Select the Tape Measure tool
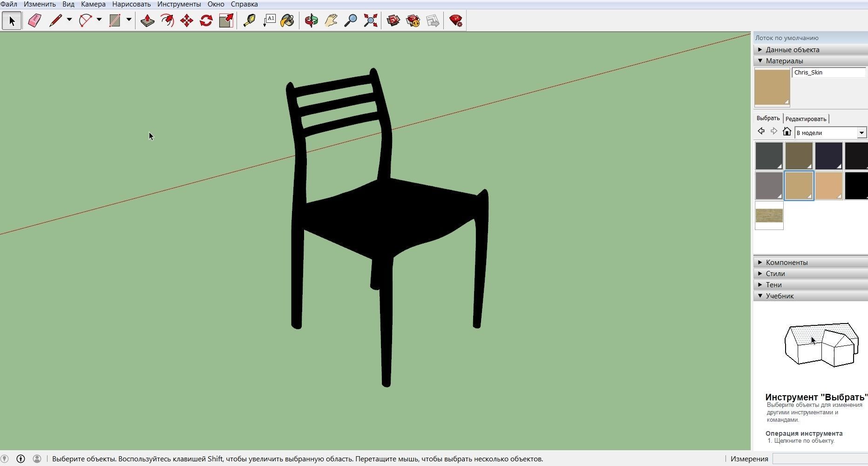 249,20
